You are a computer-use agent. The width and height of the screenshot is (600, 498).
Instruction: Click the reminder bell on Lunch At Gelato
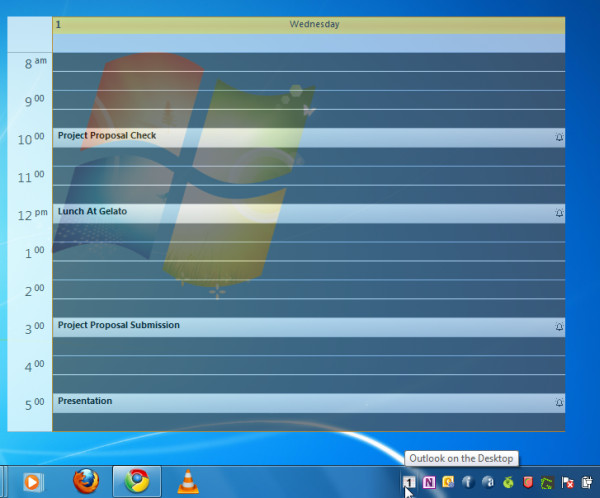pyautogui.click(x=559, y=213)
